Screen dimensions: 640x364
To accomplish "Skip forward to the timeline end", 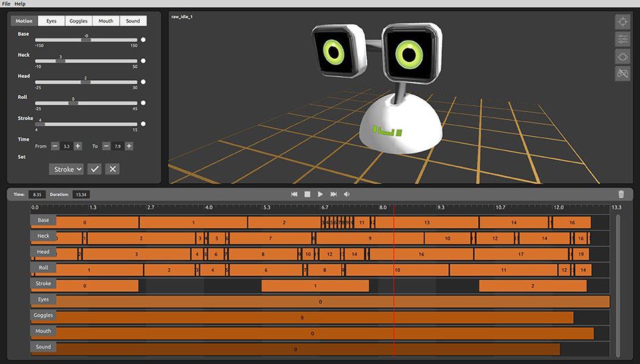I will click(334, 194).
